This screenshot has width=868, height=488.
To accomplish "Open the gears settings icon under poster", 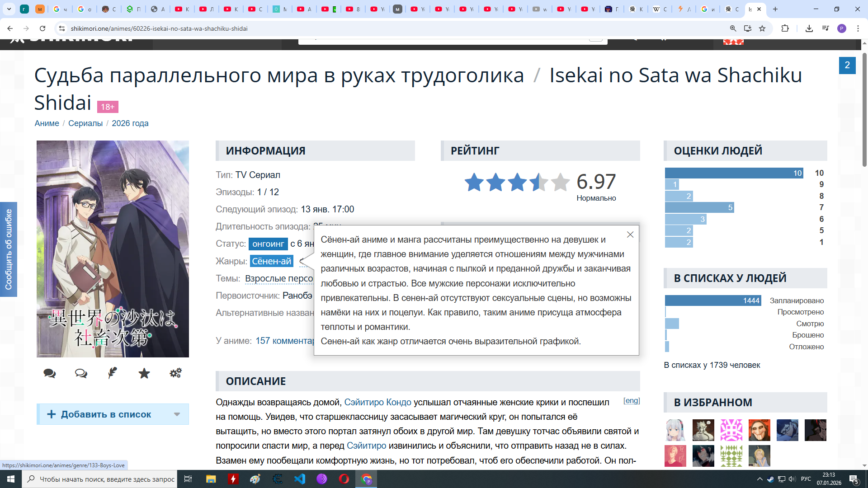I will coord(175,373).
